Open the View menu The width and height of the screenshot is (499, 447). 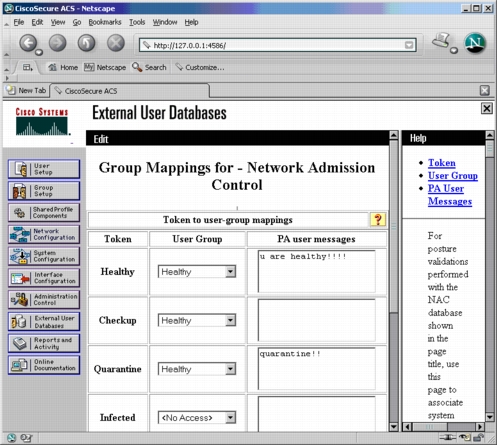58,22
